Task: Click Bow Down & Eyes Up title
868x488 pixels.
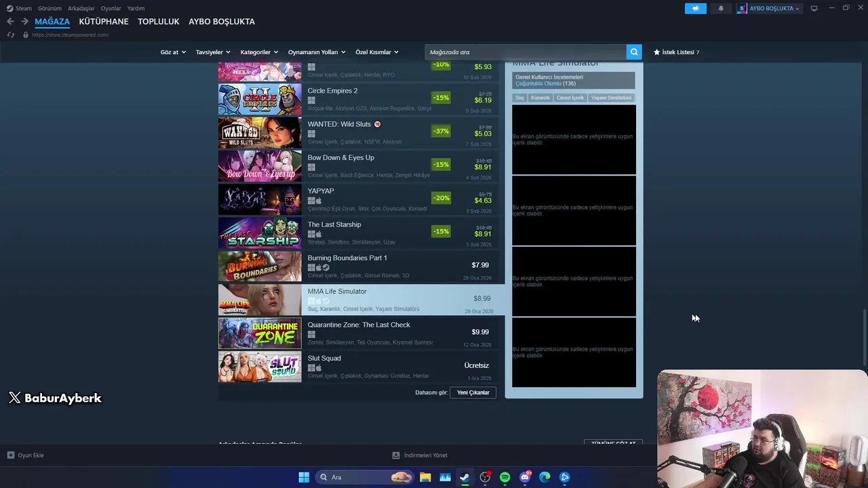Action: 340,158
